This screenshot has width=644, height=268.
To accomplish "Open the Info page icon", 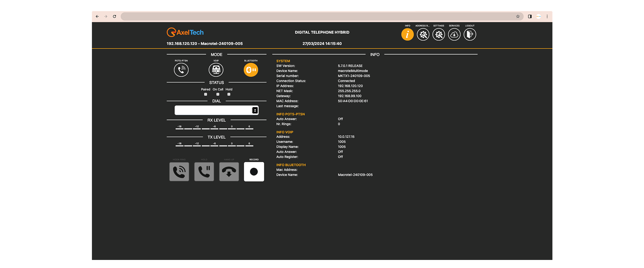I will [407, 35].
